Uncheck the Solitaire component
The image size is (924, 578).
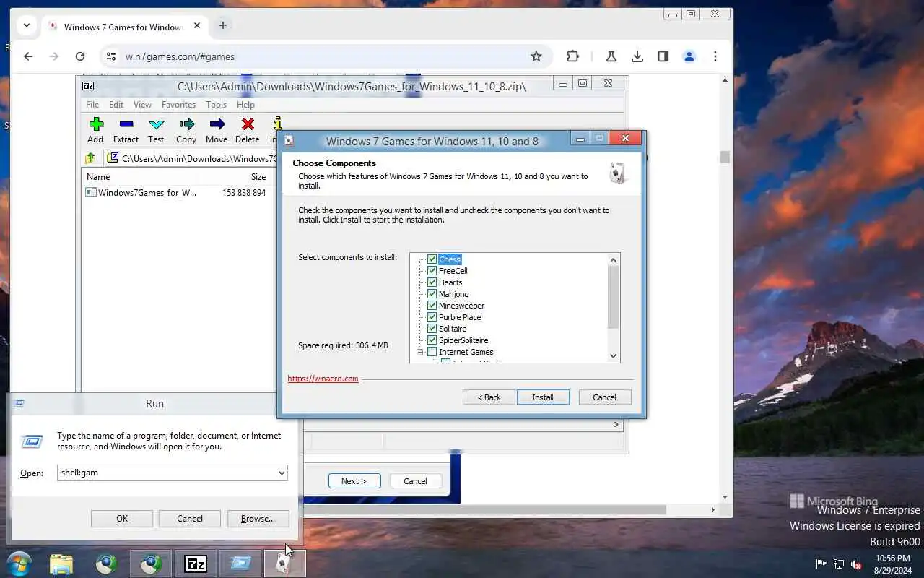coord(432,329)
